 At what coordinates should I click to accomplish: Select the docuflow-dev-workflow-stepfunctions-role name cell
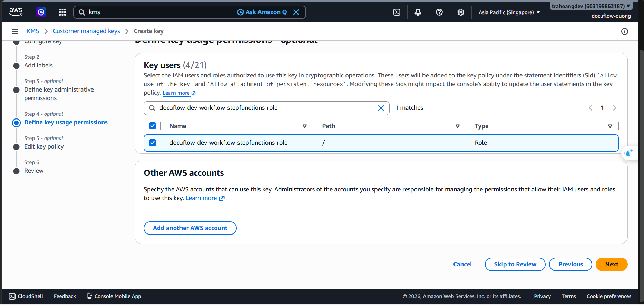click(228, 143)
